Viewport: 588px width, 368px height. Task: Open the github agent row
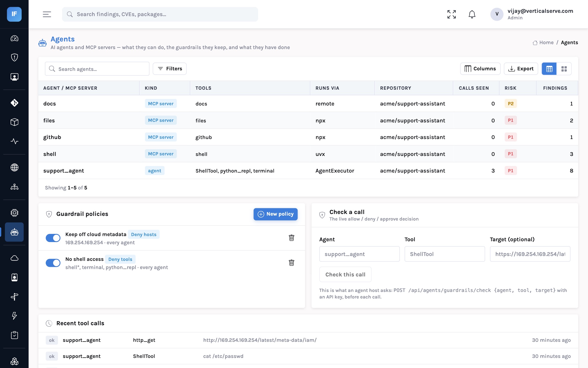tap(308, 137)
